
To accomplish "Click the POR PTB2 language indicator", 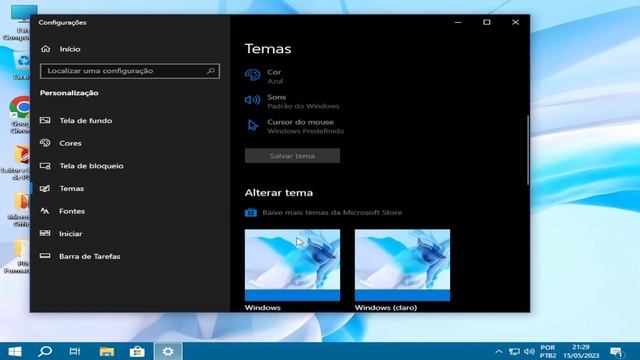I will (x=548, y=351).
